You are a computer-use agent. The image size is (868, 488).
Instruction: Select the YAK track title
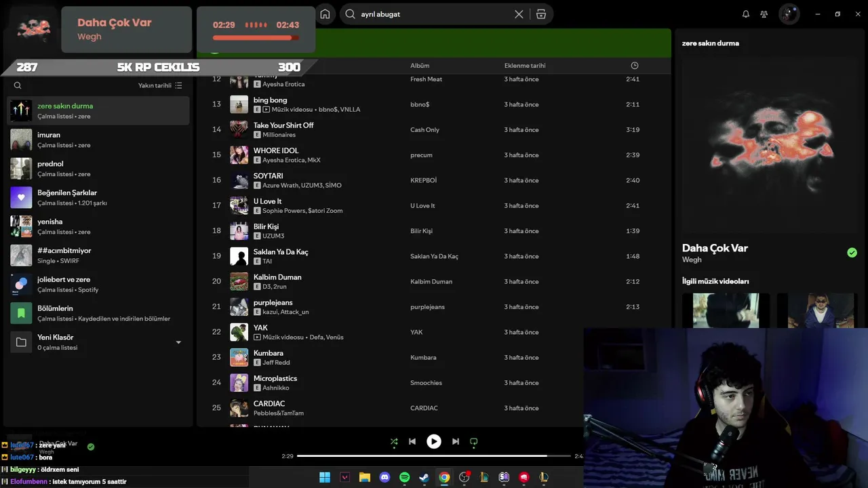pos(260,327)
